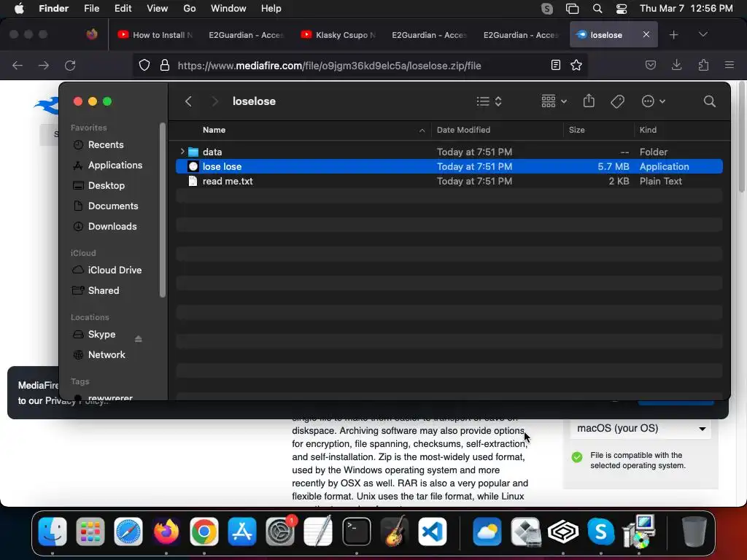Open the View menu
The image size is (747, 560).
(x=158, y=9)
